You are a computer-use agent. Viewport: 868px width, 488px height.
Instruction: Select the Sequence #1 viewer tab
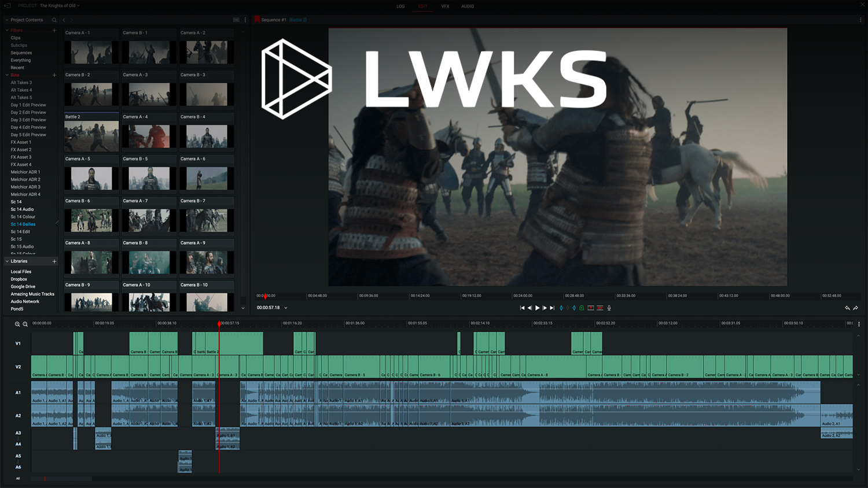click(274, 20)
